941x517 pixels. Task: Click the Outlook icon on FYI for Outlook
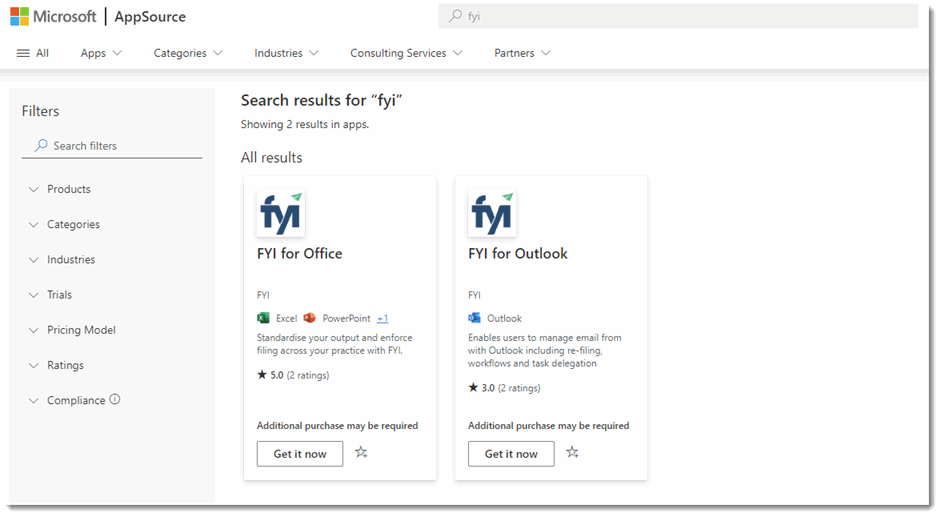475,318
